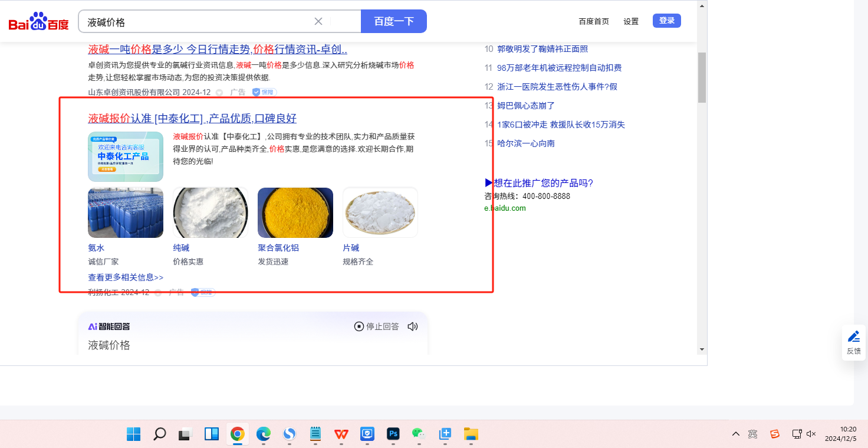Open the blue plus-square app on taskbar
Viewport: 868px width, 448px height.
click(445, 434)
